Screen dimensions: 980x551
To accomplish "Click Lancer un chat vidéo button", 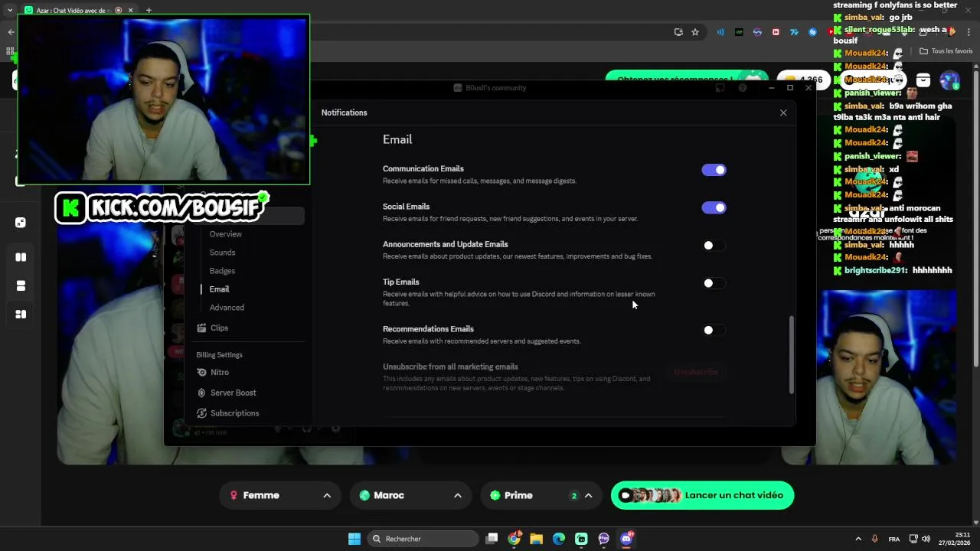I will [x=702, y=495].
